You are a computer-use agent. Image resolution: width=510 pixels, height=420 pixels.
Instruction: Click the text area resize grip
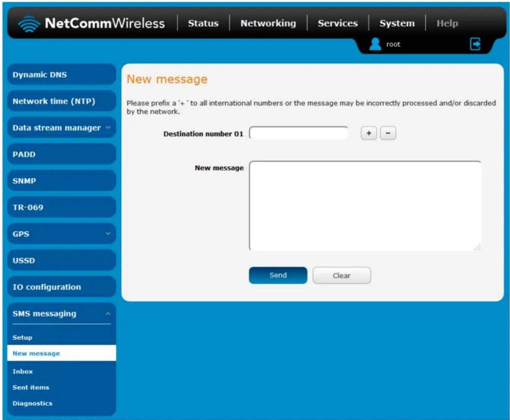(x=478, y=247)
